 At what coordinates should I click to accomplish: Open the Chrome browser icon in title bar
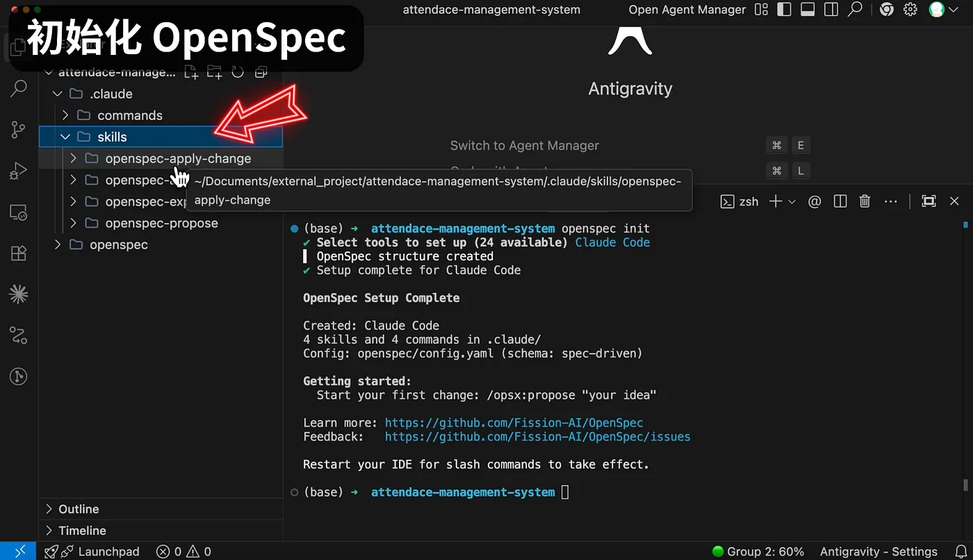[886, 10]
